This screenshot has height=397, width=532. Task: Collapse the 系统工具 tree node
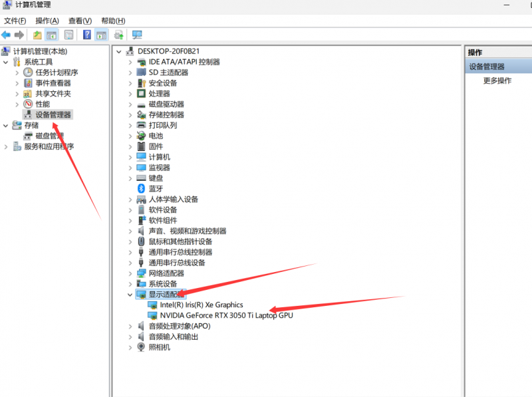pyautogui.click(x=6, y=62)
